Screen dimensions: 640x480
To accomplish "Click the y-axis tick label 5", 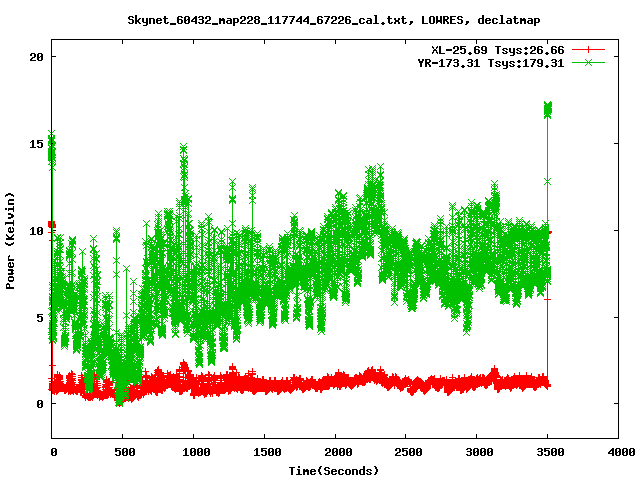I will (x=40, y=318).
